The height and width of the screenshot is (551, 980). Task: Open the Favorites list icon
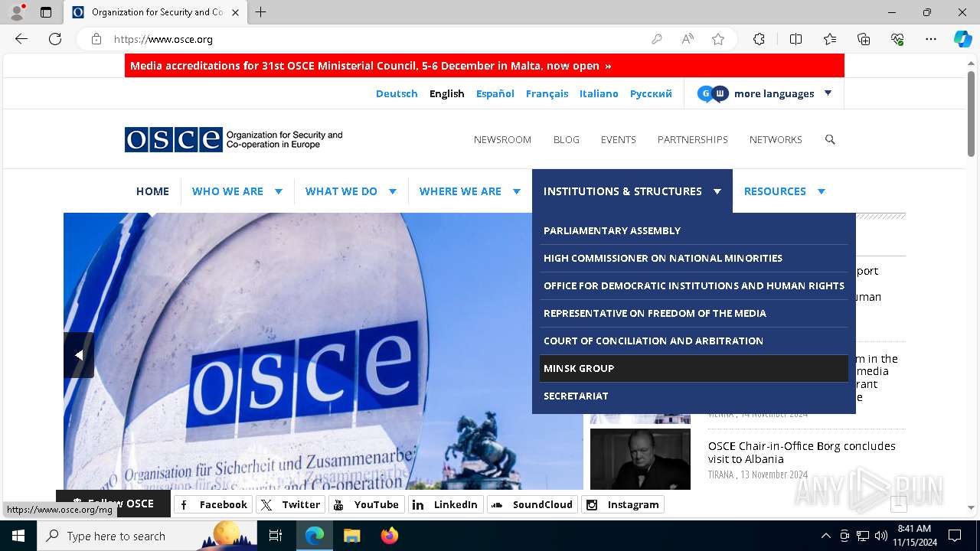830,39
